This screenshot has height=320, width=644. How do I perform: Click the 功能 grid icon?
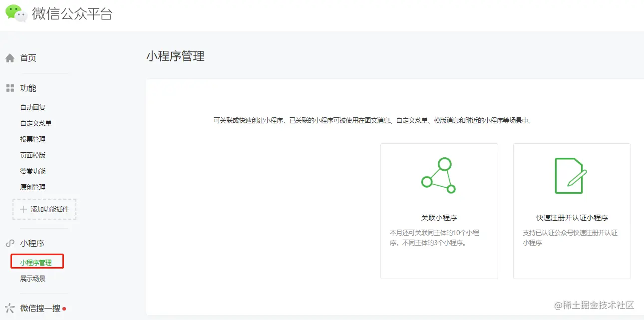click(x=10, y=88)
